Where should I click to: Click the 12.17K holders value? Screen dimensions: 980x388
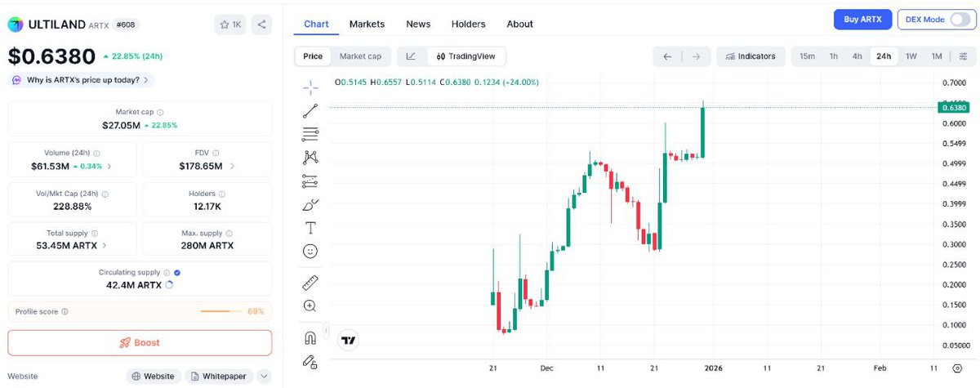pyautogui.click(x=207, y=206)
